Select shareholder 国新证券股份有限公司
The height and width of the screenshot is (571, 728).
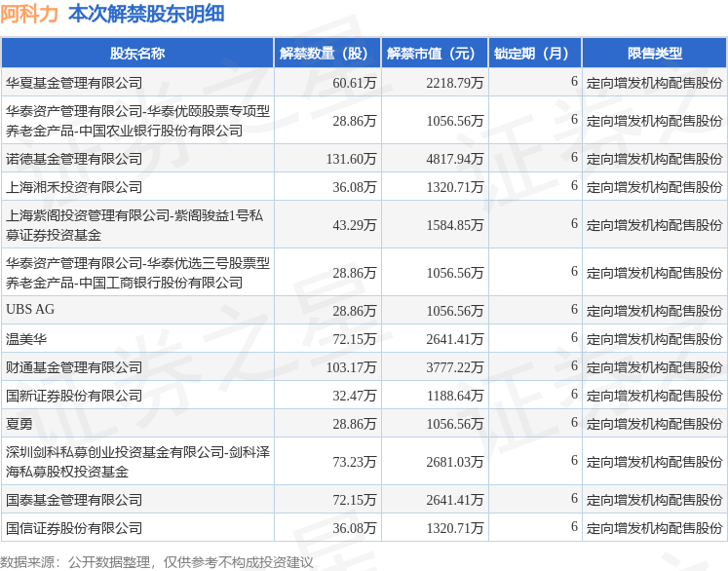74,396
